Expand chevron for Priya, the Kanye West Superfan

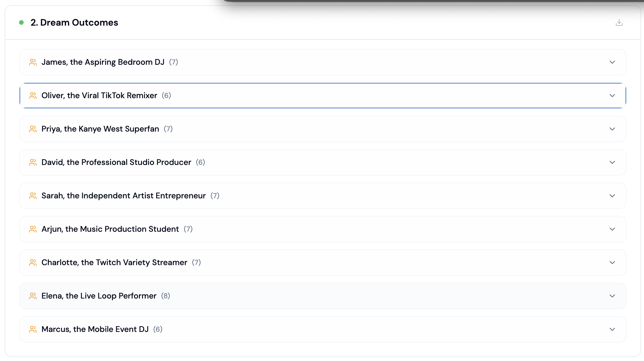tap(612, 129)
